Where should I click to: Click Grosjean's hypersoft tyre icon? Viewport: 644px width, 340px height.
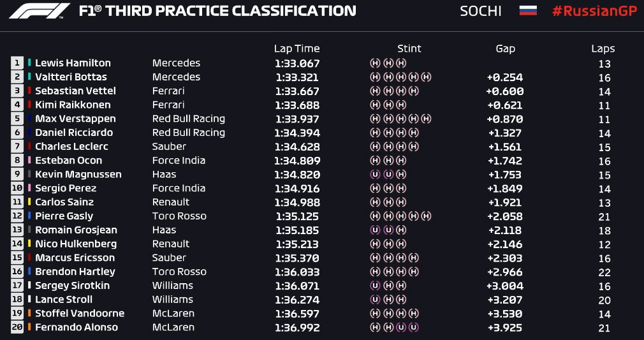pyautogui.click(x=401, y=230)
